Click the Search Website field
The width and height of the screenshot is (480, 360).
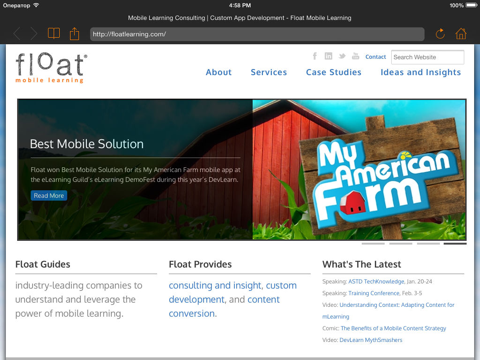point(428,57)
